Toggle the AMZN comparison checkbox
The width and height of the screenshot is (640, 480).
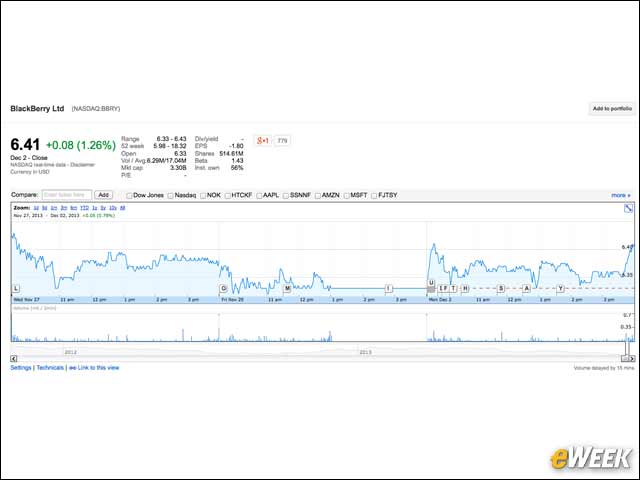318,196
